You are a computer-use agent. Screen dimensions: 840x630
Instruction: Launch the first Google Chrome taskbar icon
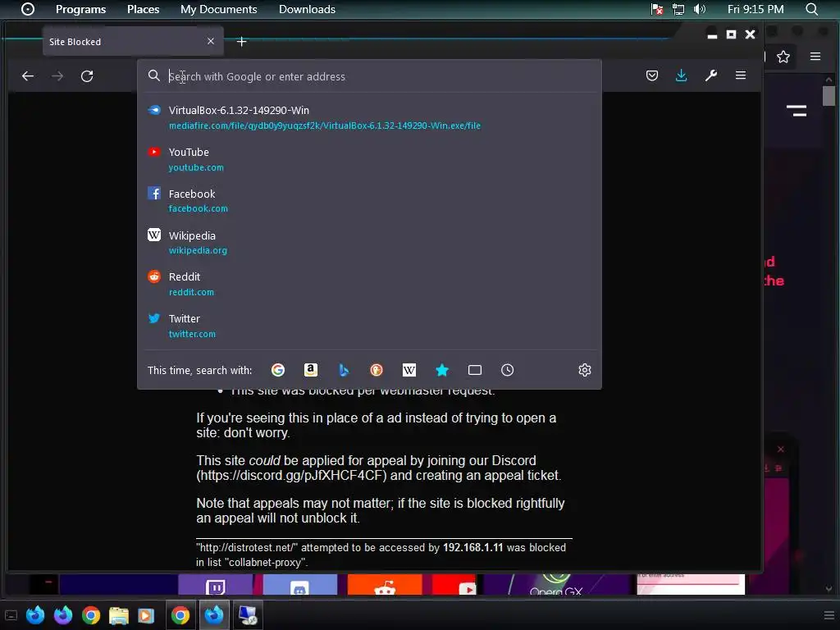pos(91,615)
